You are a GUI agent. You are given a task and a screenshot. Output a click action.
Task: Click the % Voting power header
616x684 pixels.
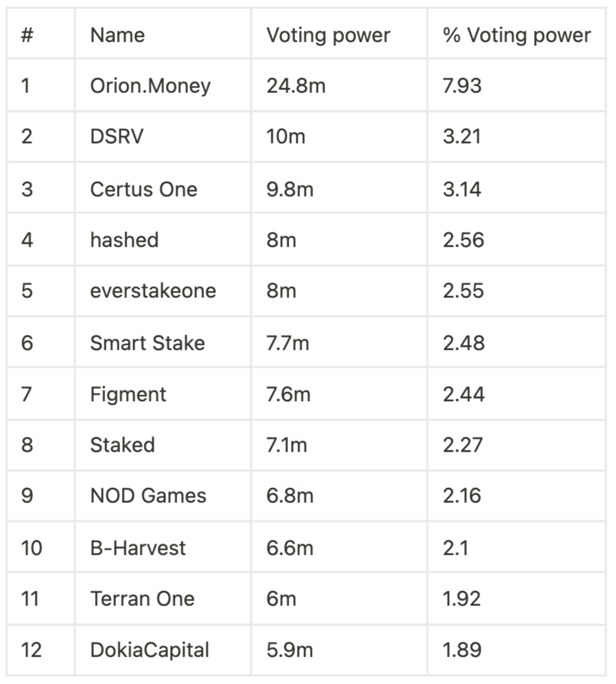(517, 35)
